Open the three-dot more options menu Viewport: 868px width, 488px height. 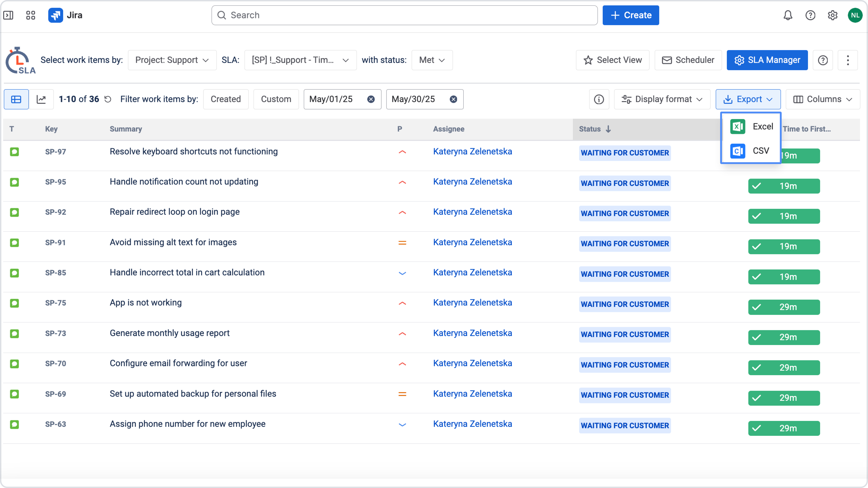tap(848, 60)
